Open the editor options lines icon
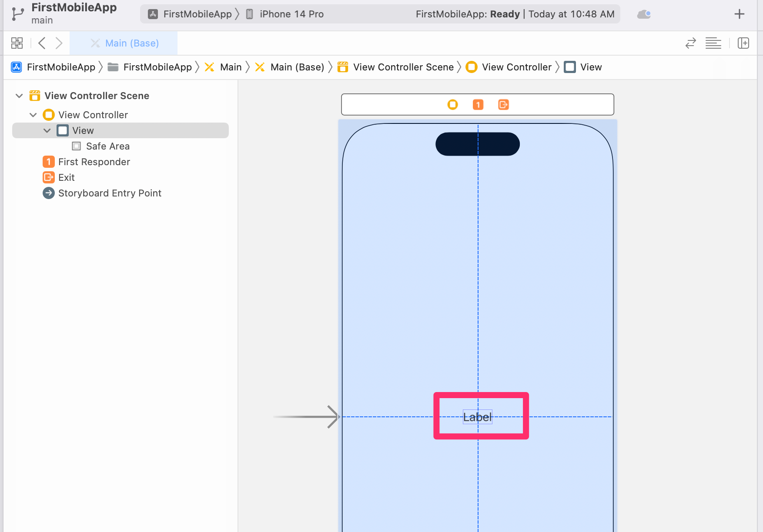The width and height of the screenshot is (763, 532). point(713,43)
